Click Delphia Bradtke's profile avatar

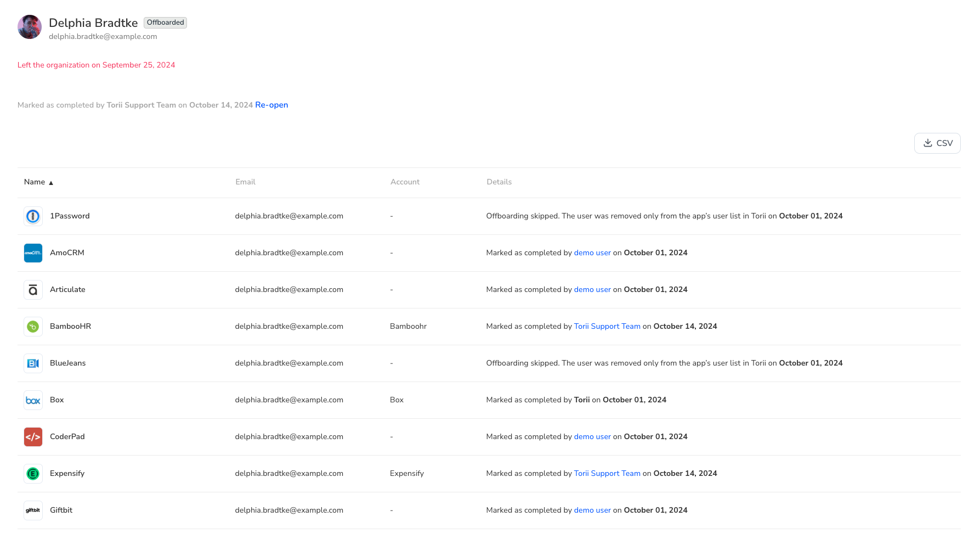(x=30, y=27)
